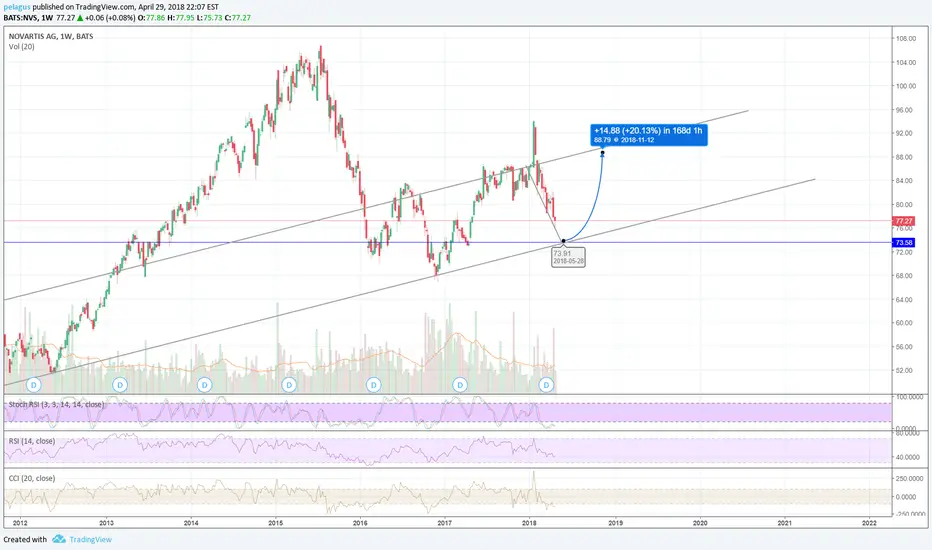Click the BATS:NVS, 1W symbol header

[28, 18]
